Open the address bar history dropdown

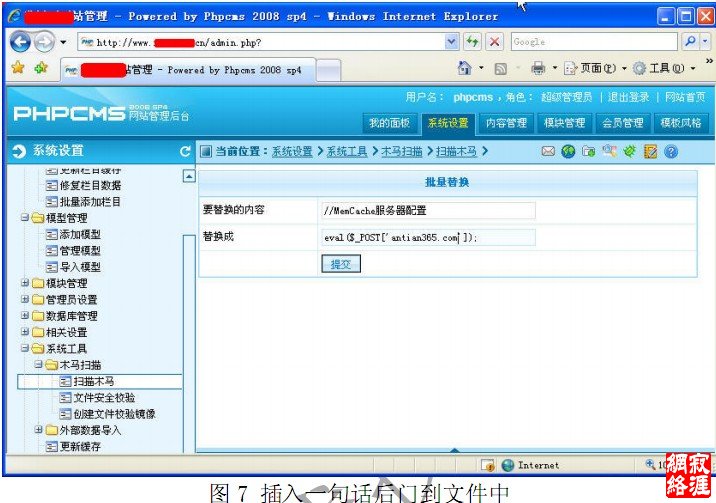451,42
